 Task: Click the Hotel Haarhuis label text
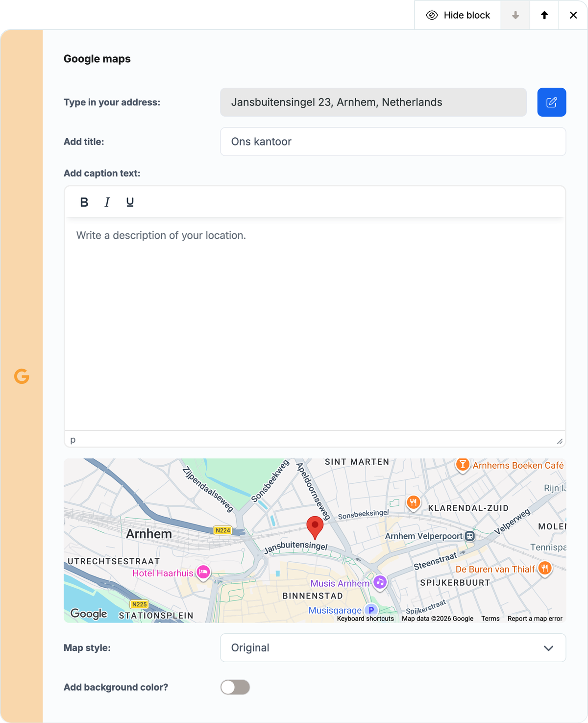(x=163, y=573)
